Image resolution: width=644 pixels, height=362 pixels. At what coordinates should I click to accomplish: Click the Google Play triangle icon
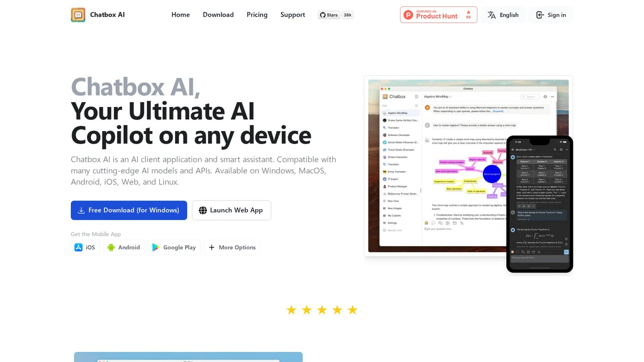156,247
